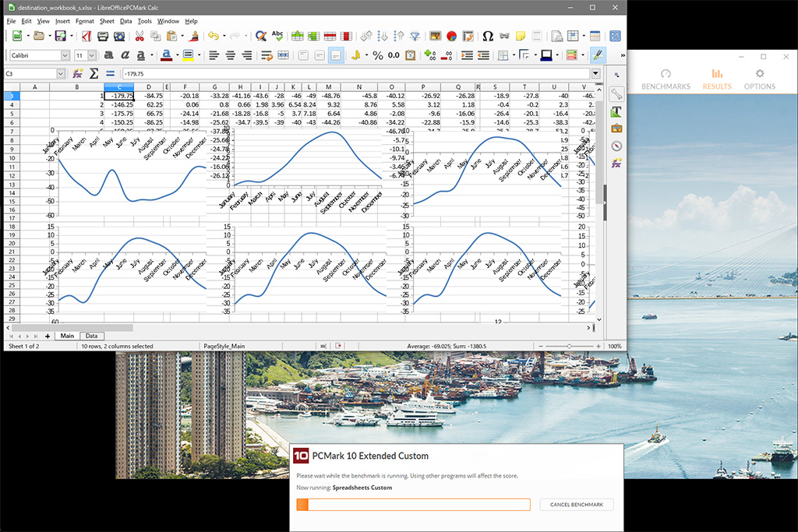Click Format as Percent icon

click(x=378, y=55)
